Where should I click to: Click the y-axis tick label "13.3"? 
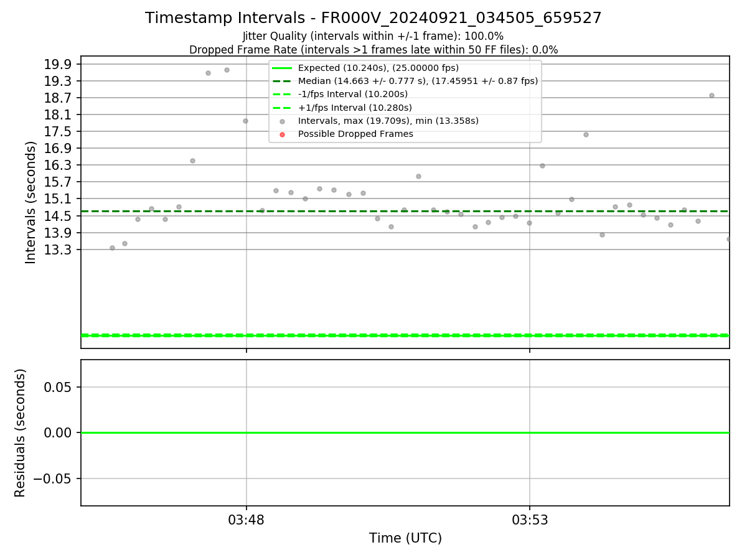[x=58, y=250]
